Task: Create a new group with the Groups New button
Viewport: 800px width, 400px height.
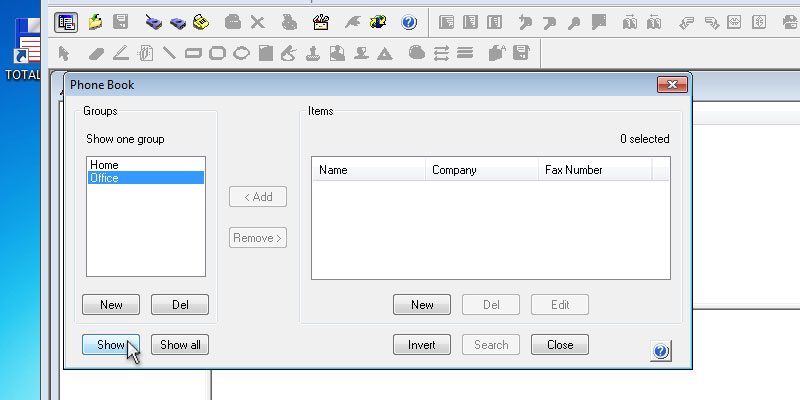Action: coord(111,305)
